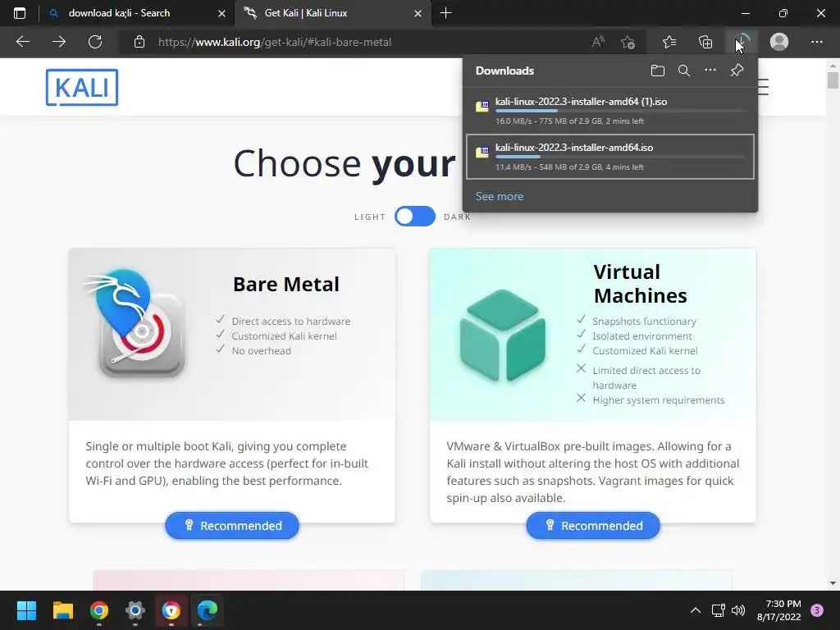
Task: Click the Virtual Machines card heading
Action: click(640, 284)
